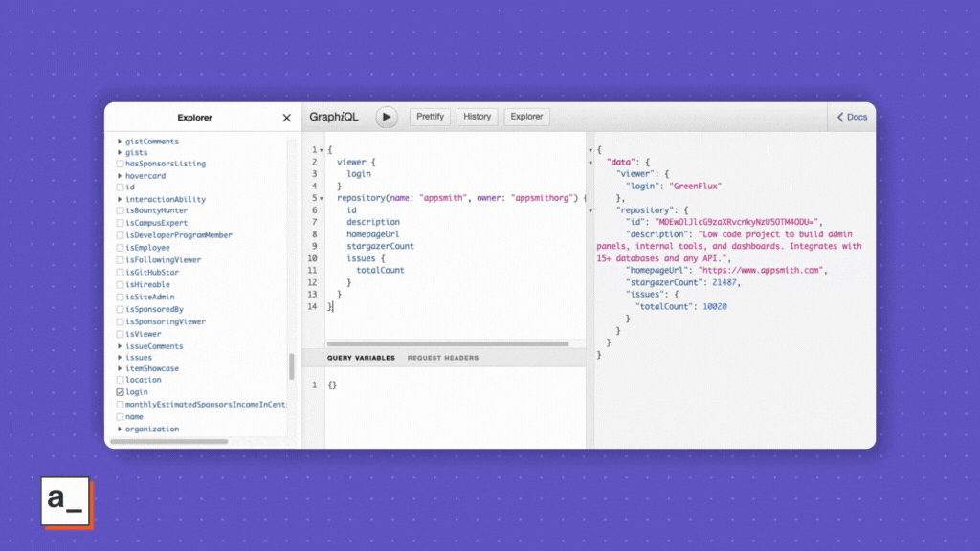
Task: Click inside the query variables editor
Action: 455,407
